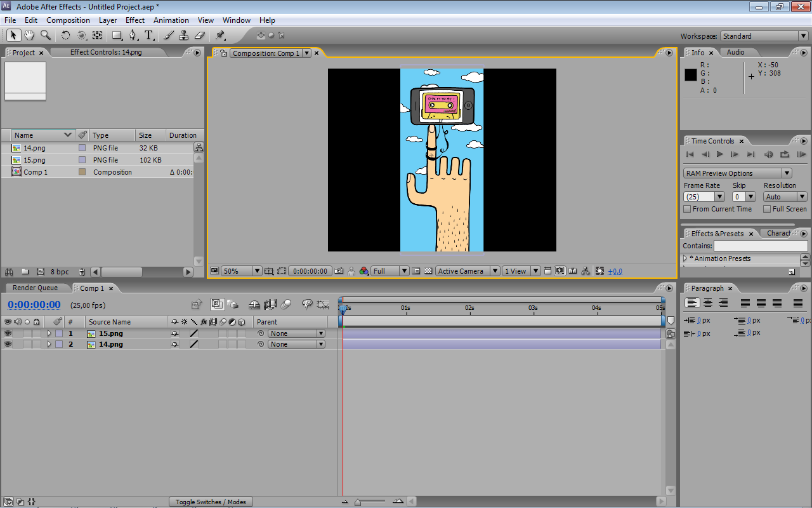Play the preview in Time Controls
812x508 pixels.
click(720, 154)
